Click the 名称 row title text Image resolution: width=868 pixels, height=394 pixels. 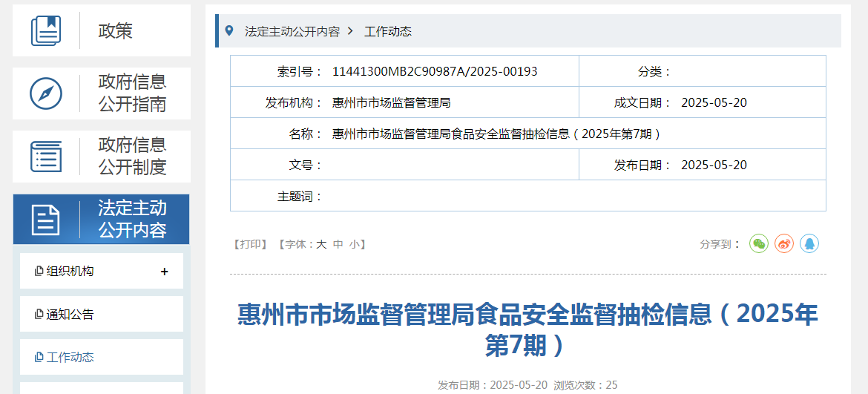(x=496, y=134)
